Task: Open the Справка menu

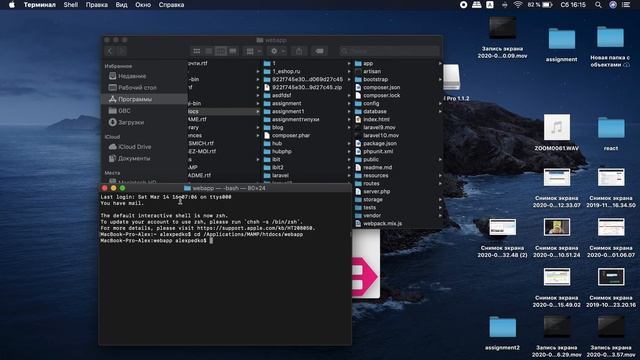Action: click(171, 5)
